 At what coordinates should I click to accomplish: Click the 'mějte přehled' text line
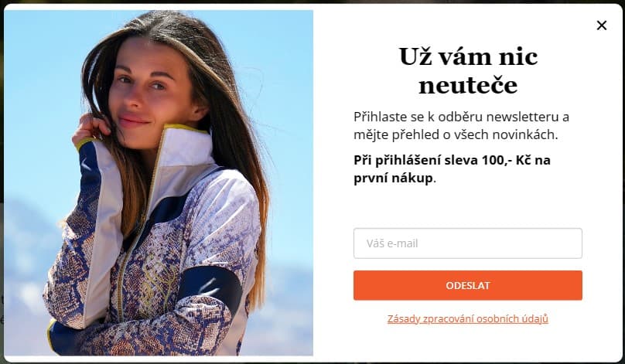point(391,134)
